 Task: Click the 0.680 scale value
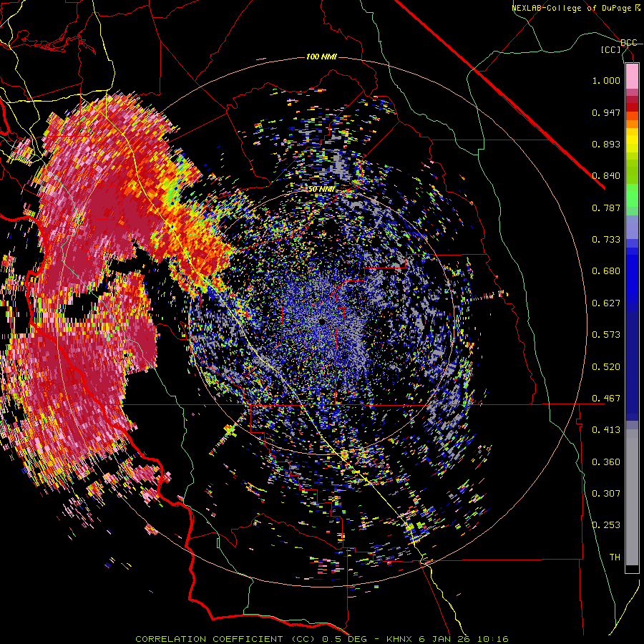606,271
